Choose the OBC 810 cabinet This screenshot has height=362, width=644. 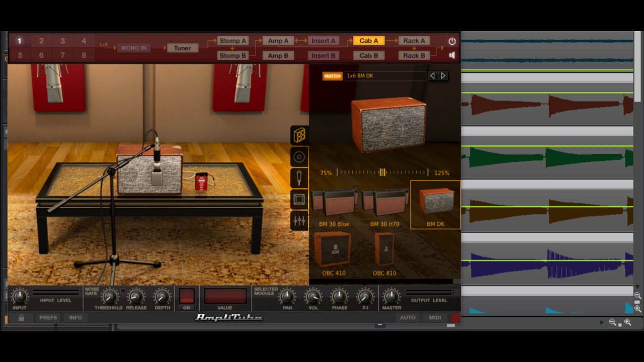385,254
